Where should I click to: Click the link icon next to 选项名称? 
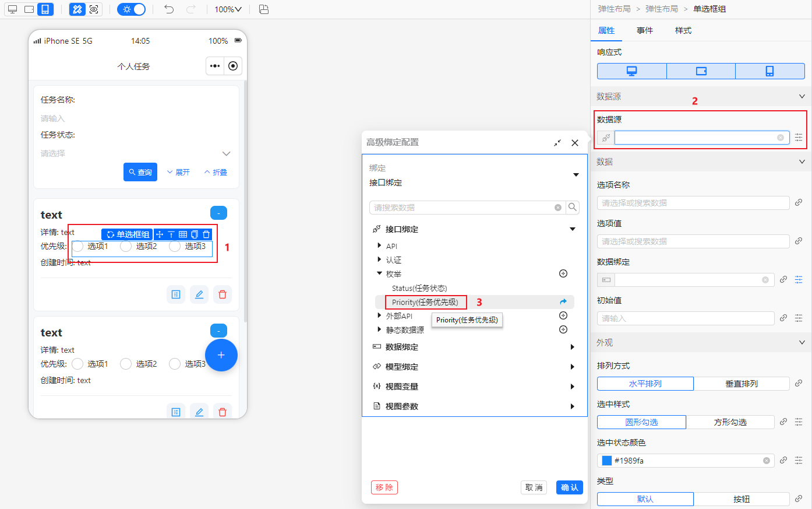[799, 202]
